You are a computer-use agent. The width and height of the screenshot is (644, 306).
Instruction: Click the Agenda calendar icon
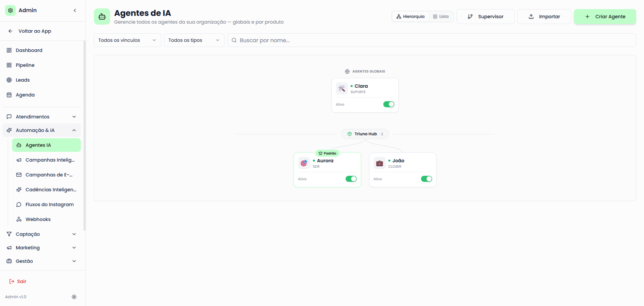[x=9, y=95]
